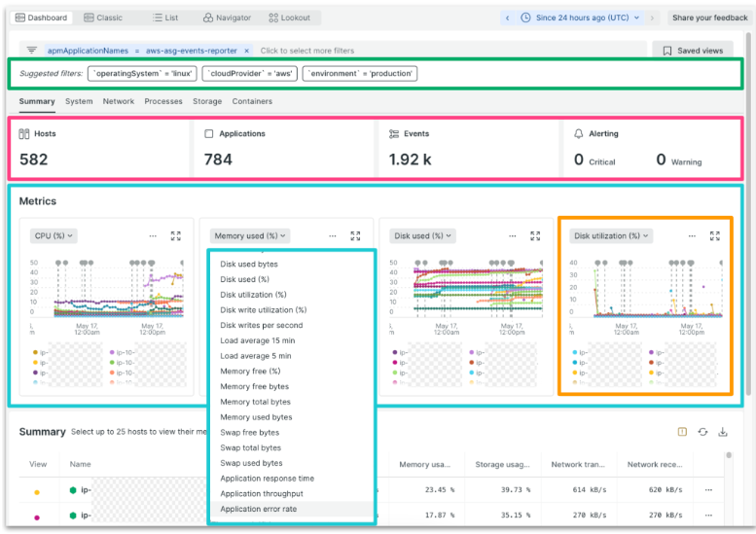Expand the CPU (%) chart to fullscreen

[176, 235]
